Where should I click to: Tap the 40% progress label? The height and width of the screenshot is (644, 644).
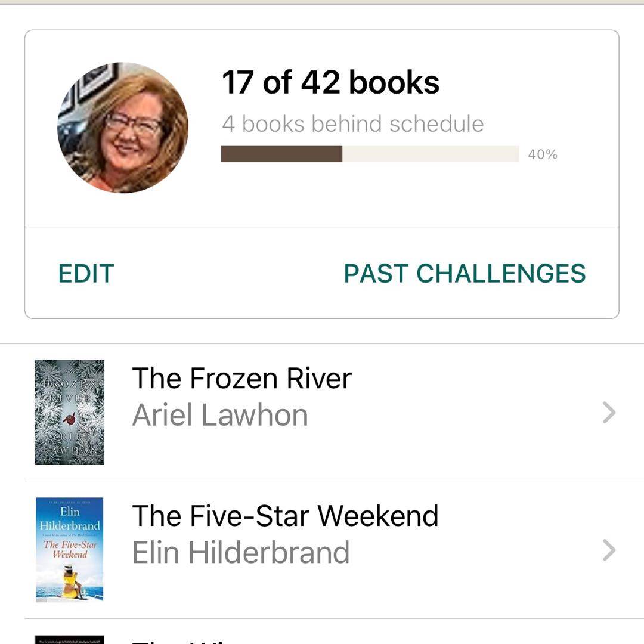click(543, 155)
